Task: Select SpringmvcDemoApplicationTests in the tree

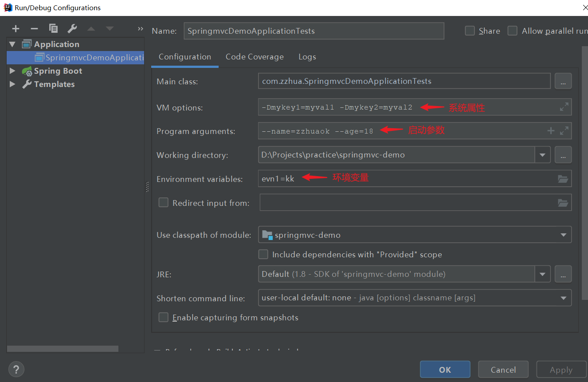Action: pyautogui.click(x=75, y=58)
